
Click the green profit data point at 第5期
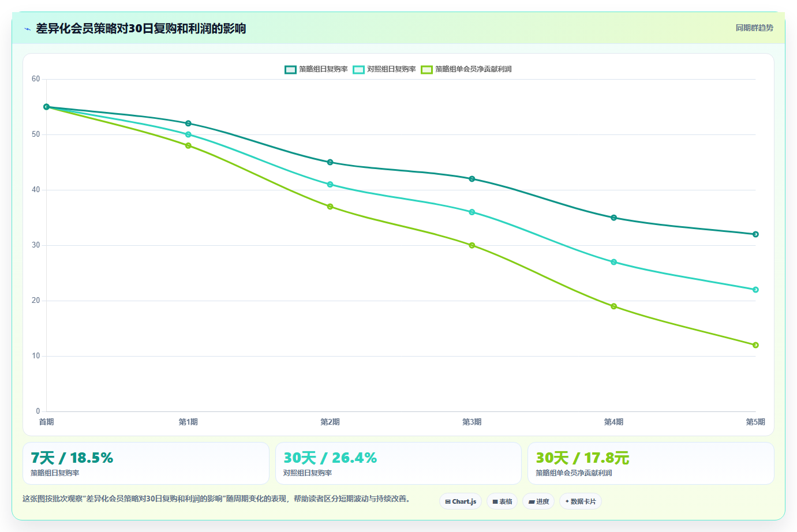(755, 345)
